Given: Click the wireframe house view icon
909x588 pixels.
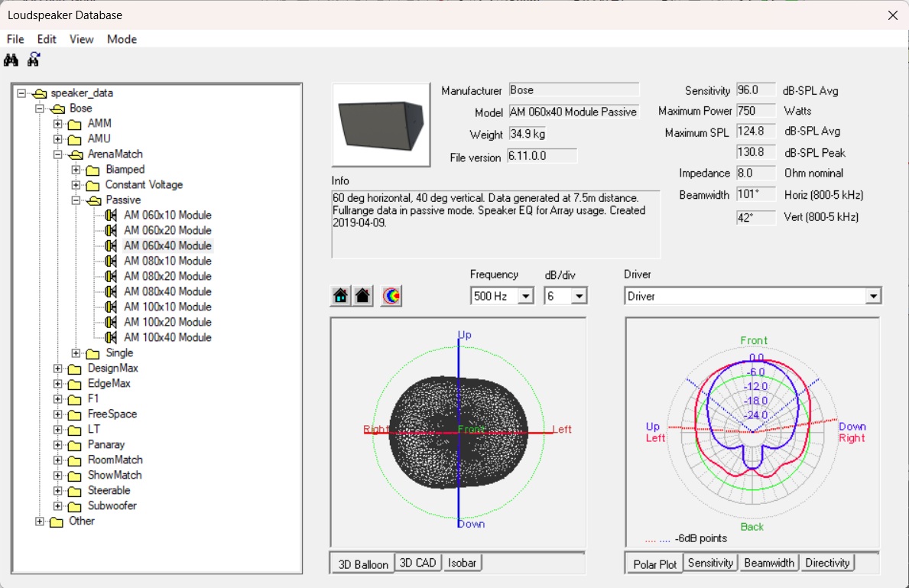Looking at the screenshot, I should coord(339,294).
